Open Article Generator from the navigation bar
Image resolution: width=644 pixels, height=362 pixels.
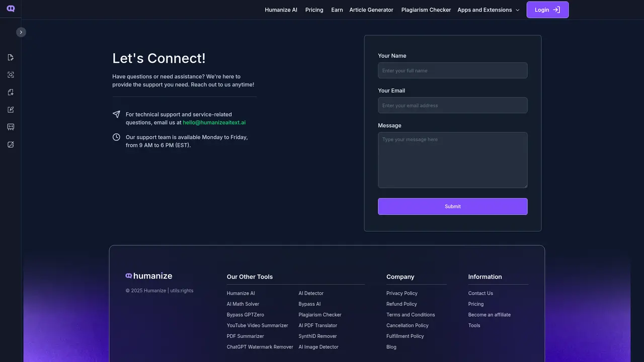371,10
